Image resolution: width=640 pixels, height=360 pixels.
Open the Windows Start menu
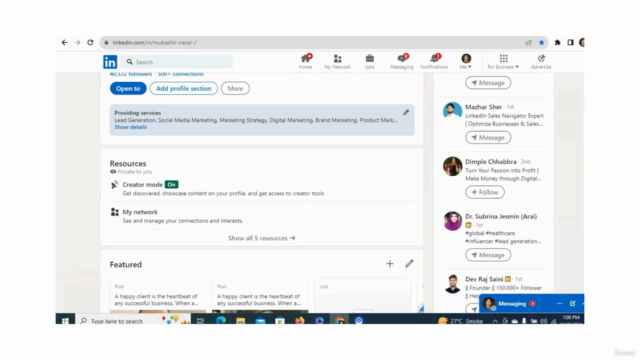click(65, 321)
